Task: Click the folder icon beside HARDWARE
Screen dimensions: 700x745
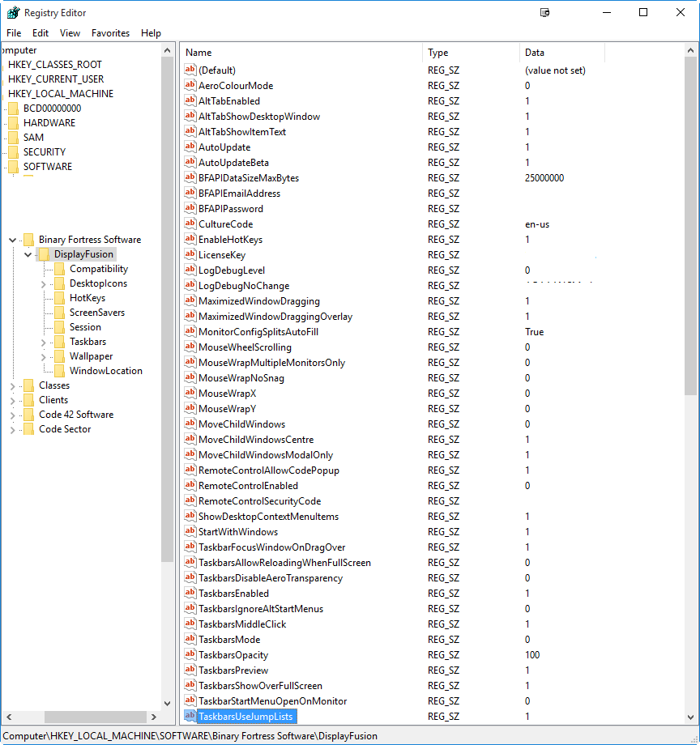Action: coord(13,123)
